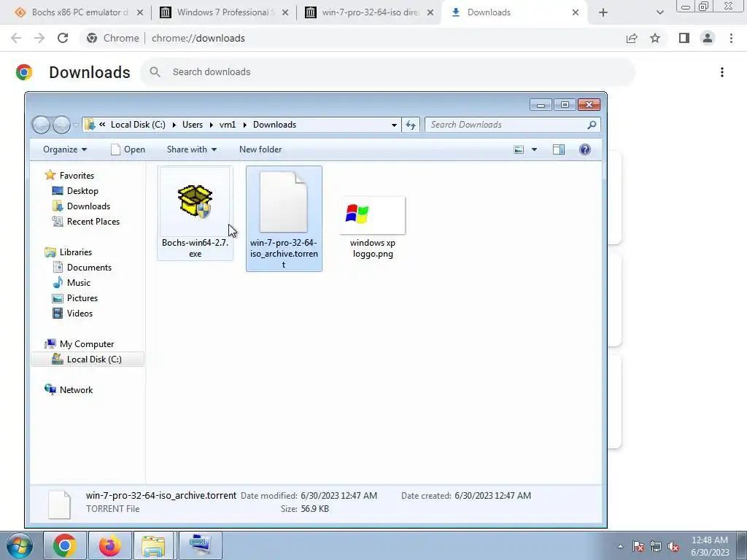The image size is (747, 560).
Task: Open Recent Places in navigation pane
Action: pyautogui.click(x=93, y=222)
